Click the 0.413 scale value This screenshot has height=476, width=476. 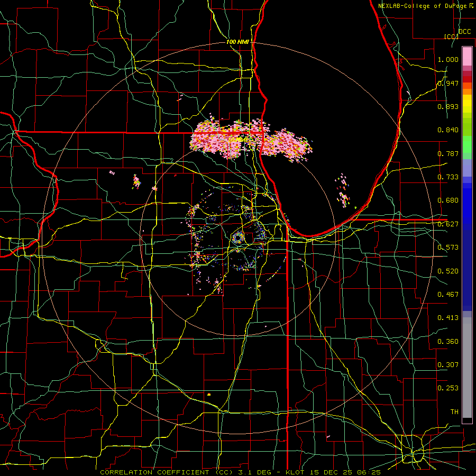pos(448,318)
